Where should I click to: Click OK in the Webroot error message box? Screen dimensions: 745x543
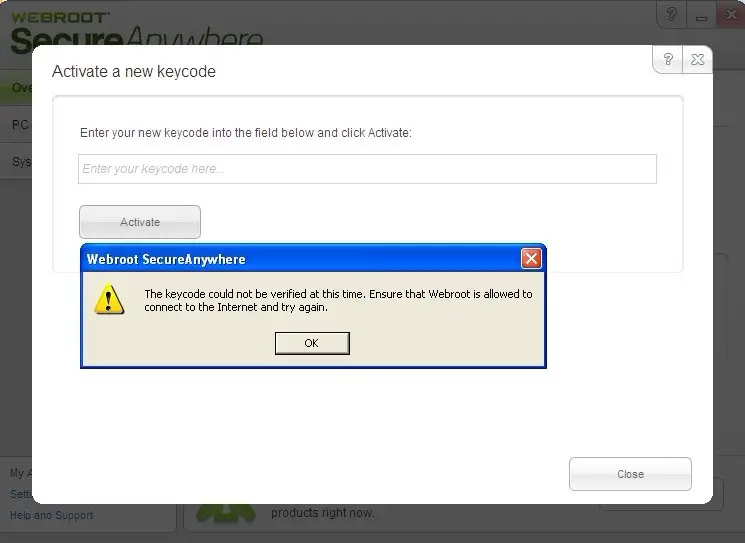tap(312, 343)
